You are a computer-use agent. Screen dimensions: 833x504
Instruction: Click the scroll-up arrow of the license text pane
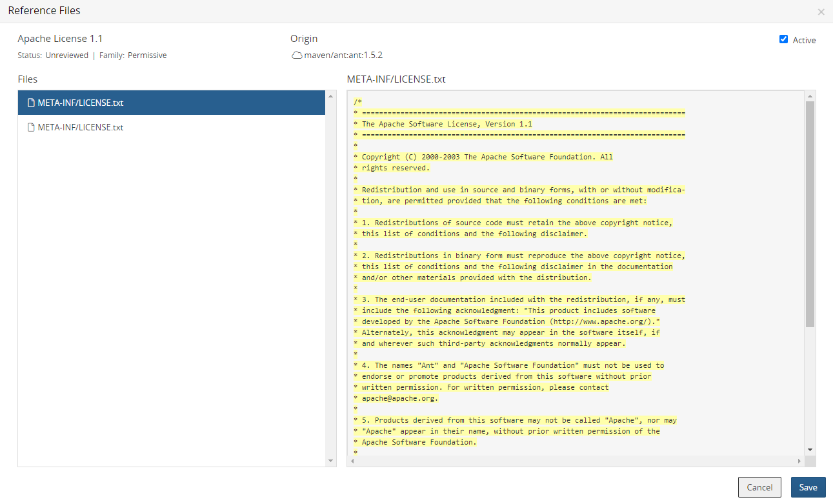point(810,96)
